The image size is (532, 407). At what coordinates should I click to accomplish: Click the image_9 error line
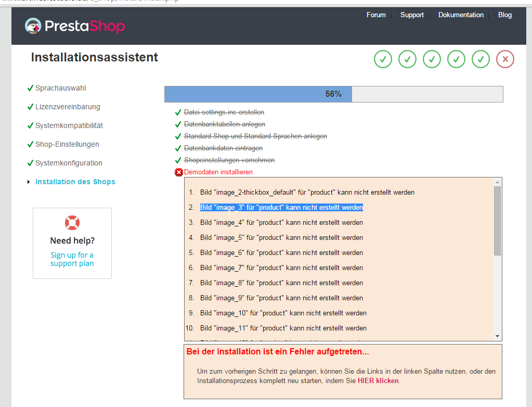[x=281, y=298]
